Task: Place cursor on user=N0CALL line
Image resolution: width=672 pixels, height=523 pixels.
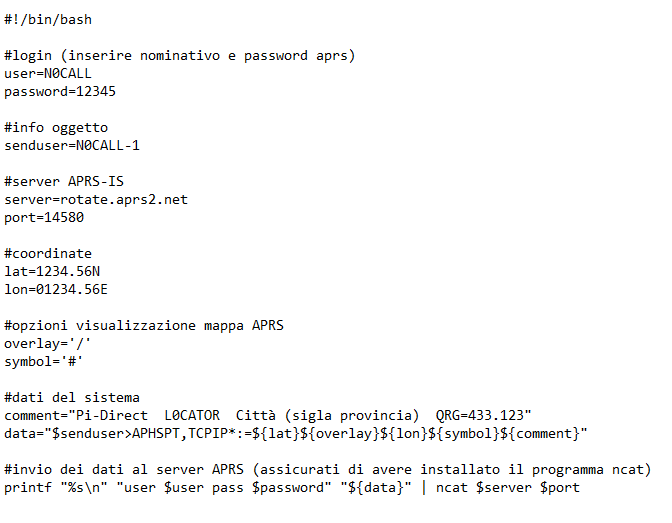Action: click(x=48, y=73)
